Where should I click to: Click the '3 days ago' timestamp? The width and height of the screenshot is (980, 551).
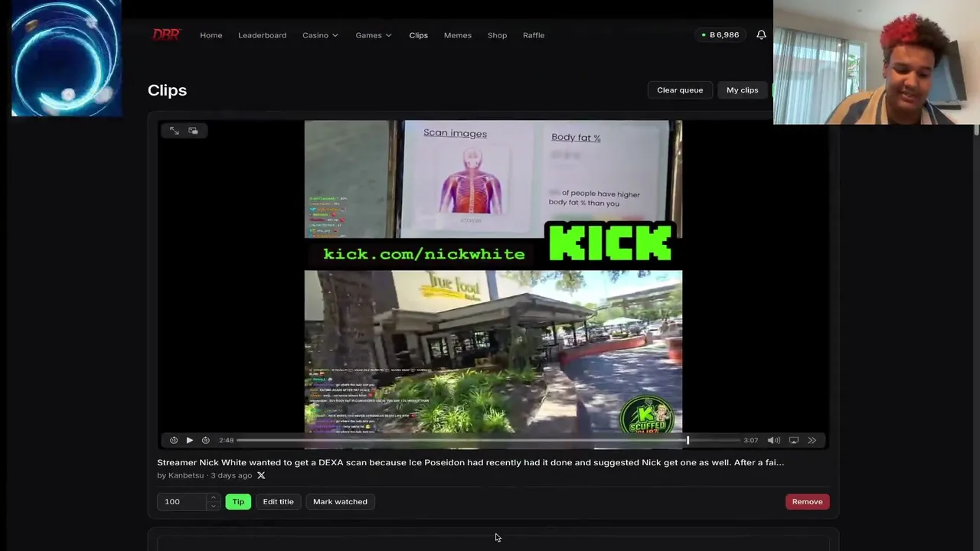click(x=231, y=475)
